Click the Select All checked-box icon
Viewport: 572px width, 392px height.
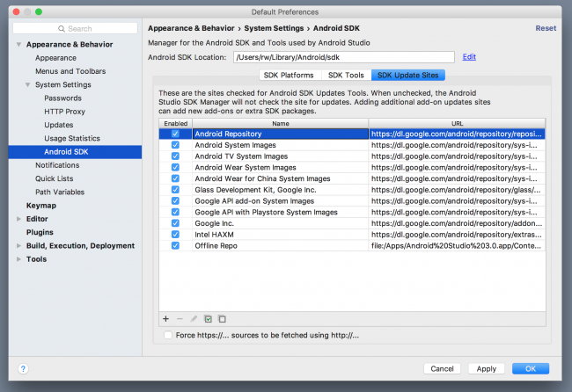[208, 318]
